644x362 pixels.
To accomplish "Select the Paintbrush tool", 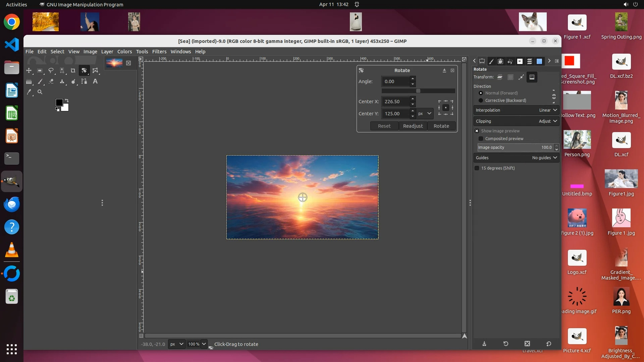I will (40, 81).
